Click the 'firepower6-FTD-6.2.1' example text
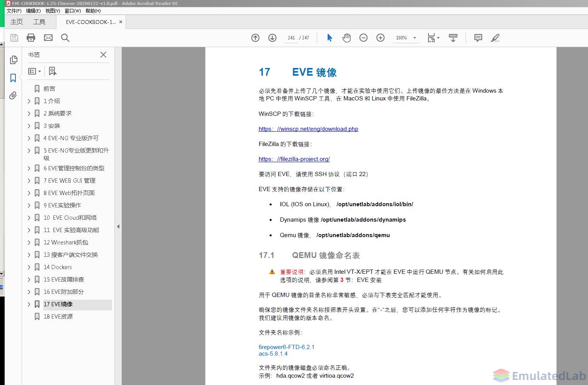The height and width of the screenshot is (385, 588). click(x=286, y=347)
